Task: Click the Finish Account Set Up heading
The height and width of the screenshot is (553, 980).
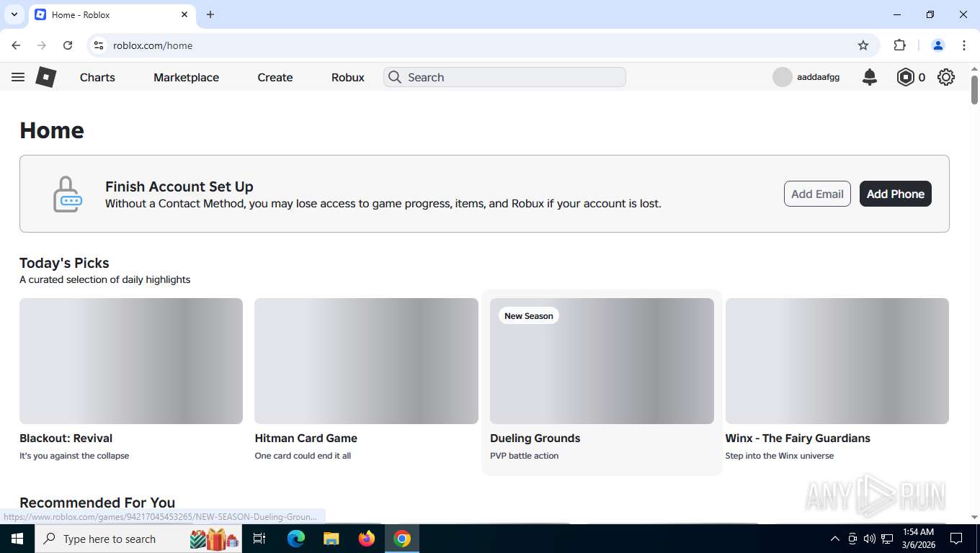Action: click(179, 186)
